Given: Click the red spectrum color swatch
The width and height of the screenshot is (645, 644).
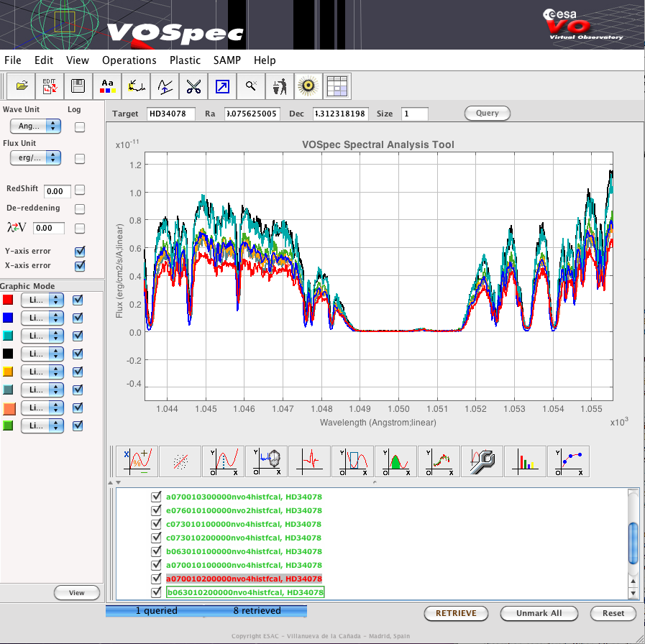Looking at the screenshot, I should [x=8, y=300].
